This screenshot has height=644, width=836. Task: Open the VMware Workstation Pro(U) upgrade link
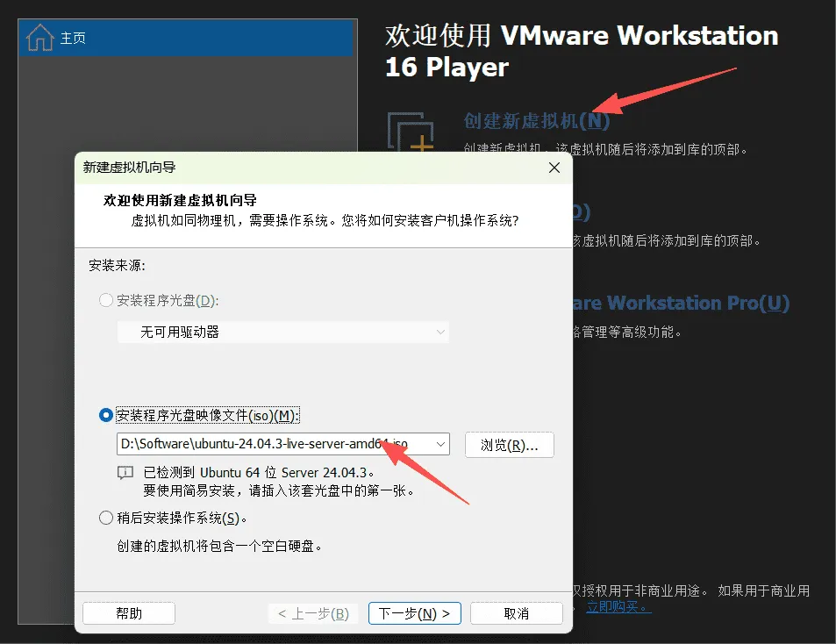[681, 303]
